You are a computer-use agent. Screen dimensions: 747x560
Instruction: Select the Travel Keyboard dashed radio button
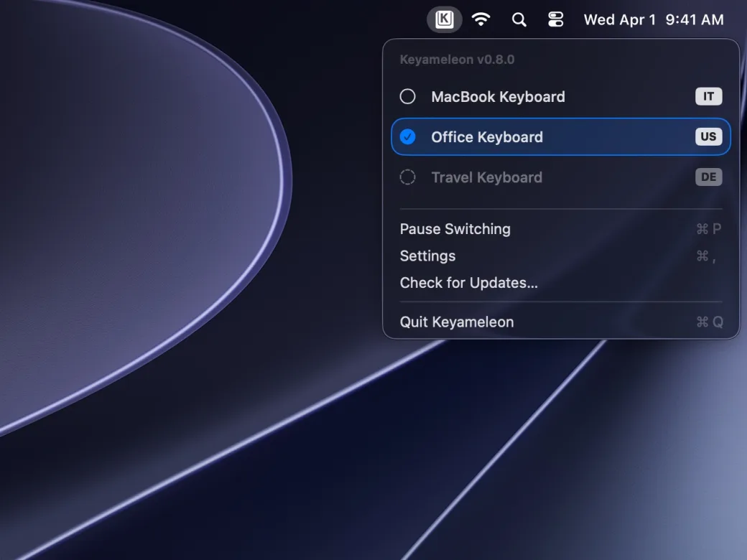click(x=407, y=177)
